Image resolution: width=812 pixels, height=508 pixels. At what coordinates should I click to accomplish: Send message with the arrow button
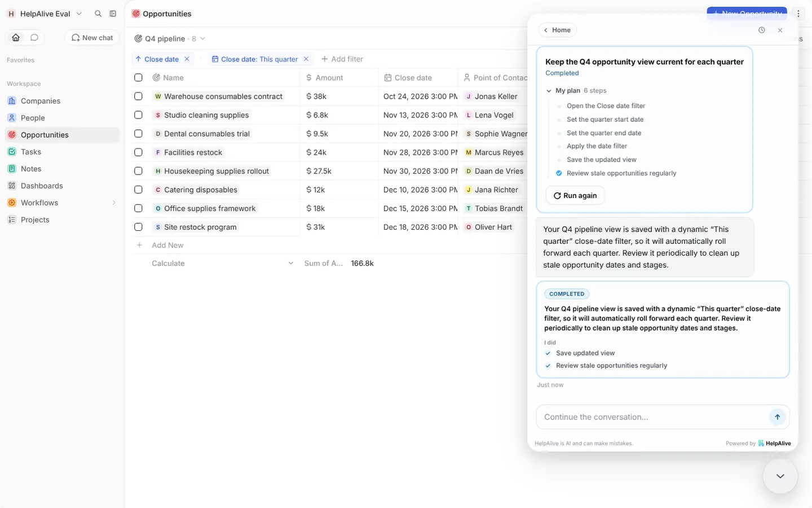click(777, 417)
